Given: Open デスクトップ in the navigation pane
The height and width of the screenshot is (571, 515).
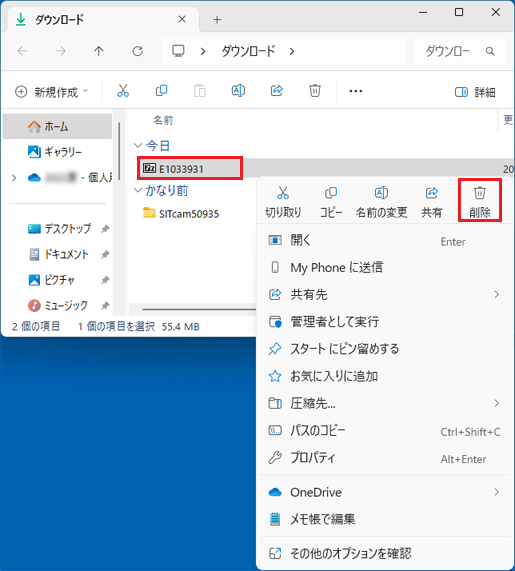Looking at the screenshot, I should [57, 229].
